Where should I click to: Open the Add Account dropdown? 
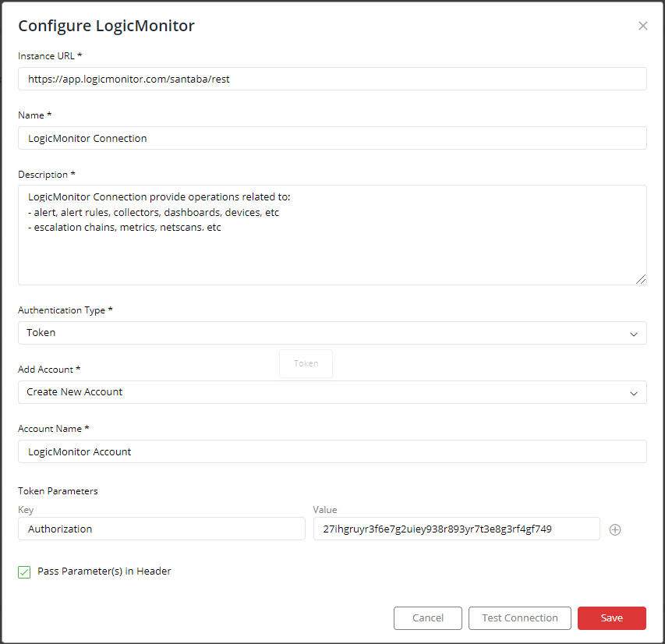point(332,392)
